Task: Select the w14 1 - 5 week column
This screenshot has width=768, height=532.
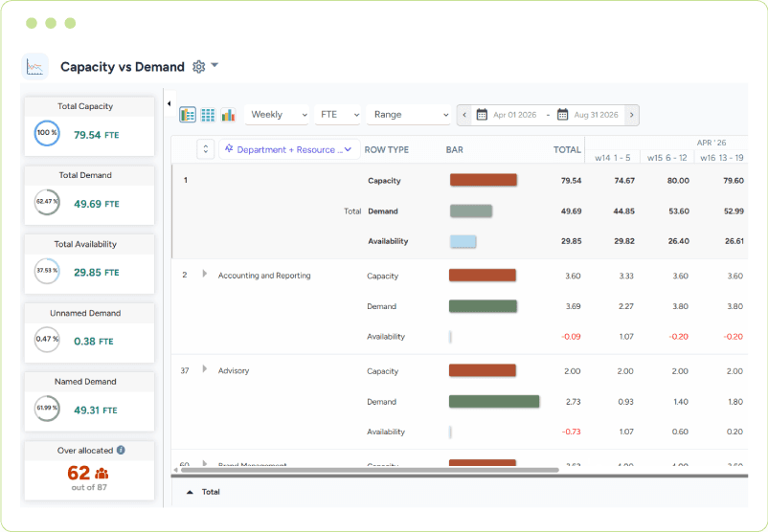Action: (x=613, y=158)
